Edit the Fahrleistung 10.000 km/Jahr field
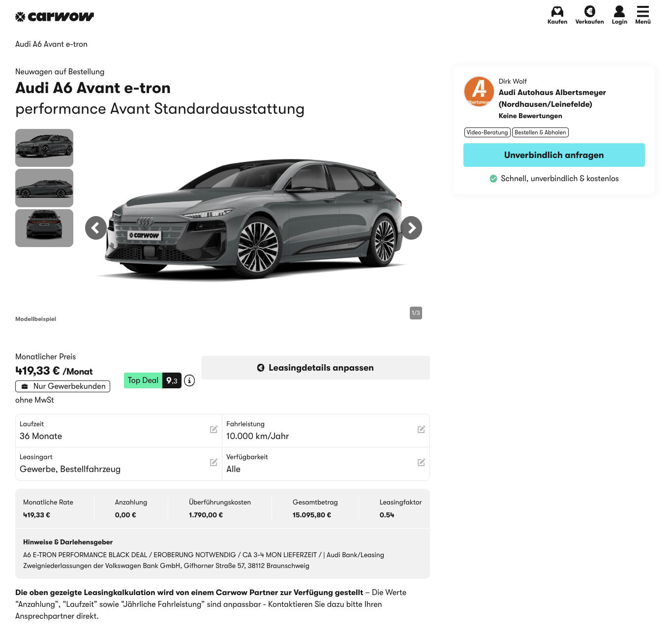 (421, 430)
